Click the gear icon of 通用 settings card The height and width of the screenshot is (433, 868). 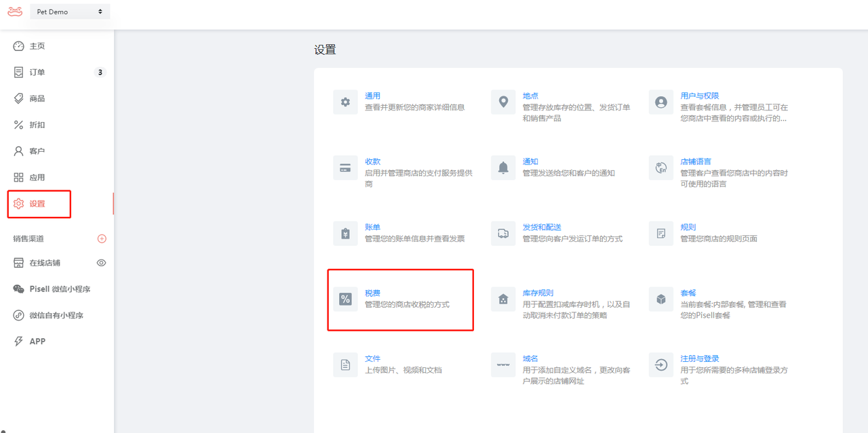(345, 102)
